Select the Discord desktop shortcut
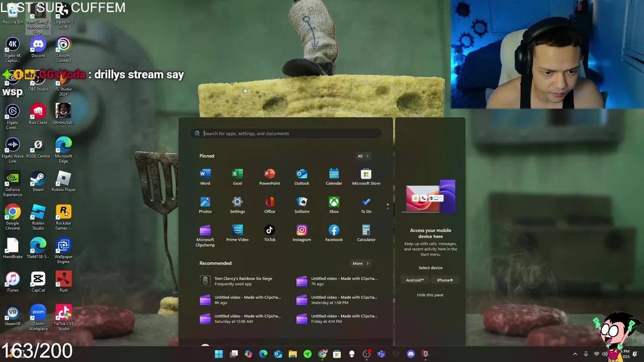The width and height of the screenshot is (644, 362). click(x=38, y=48)
